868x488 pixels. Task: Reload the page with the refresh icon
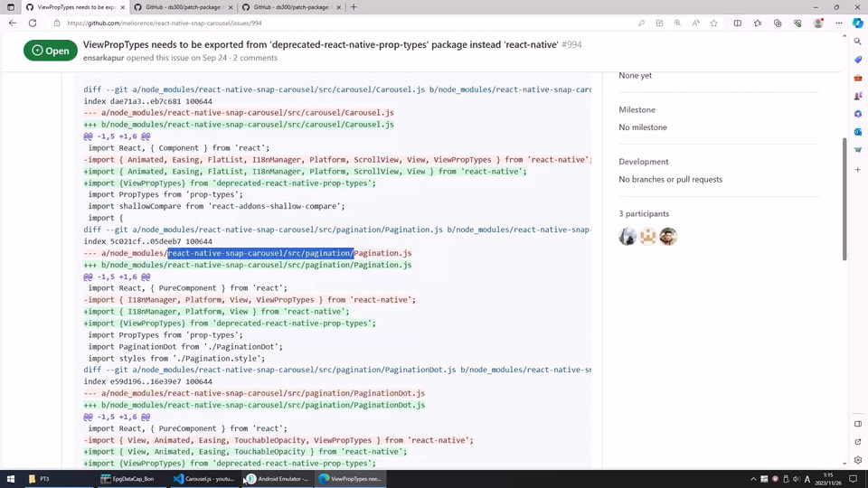33,23
